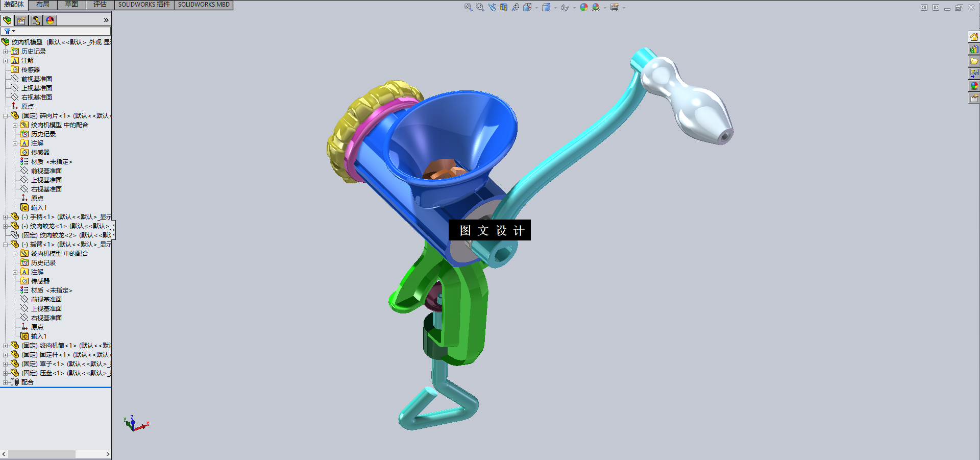Screen dimensions: 980x460
Task: Select the Zoom to Area tool
Action: 480,7
